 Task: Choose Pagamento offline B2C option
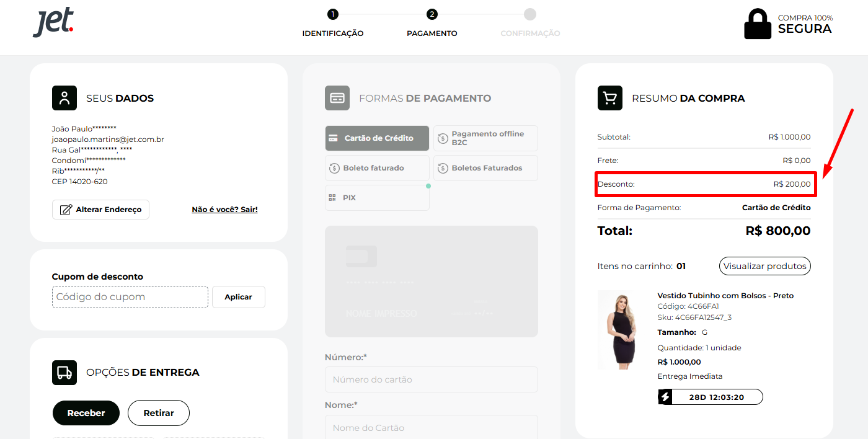tap(485, 138)
